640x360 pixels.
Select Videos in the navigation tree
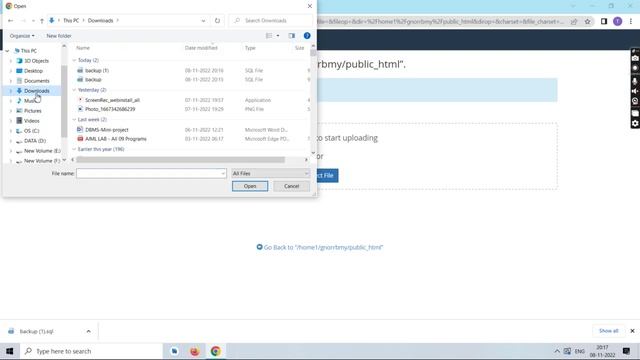point(31,121)
